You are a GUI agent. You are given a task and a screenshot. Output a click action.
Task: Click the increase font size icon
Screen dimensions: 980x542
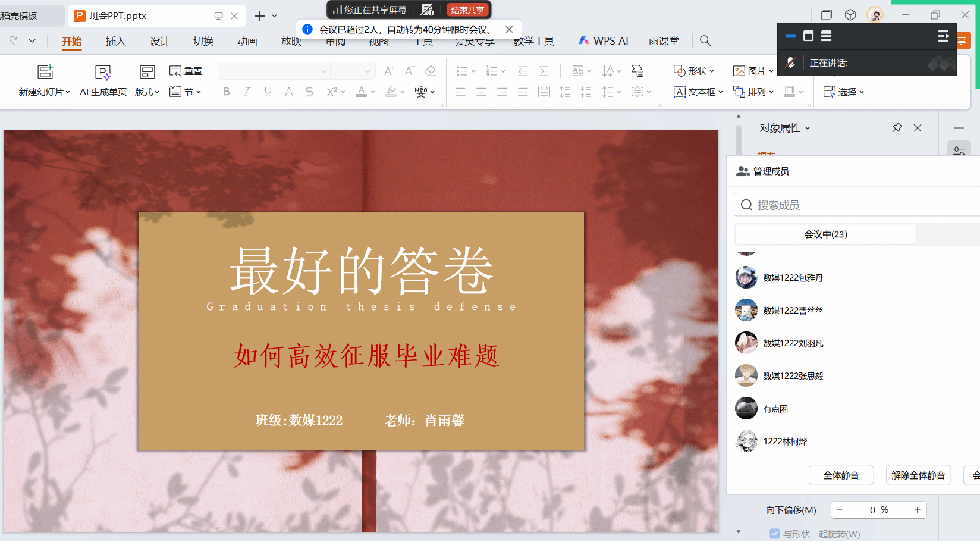pos(389,71)
